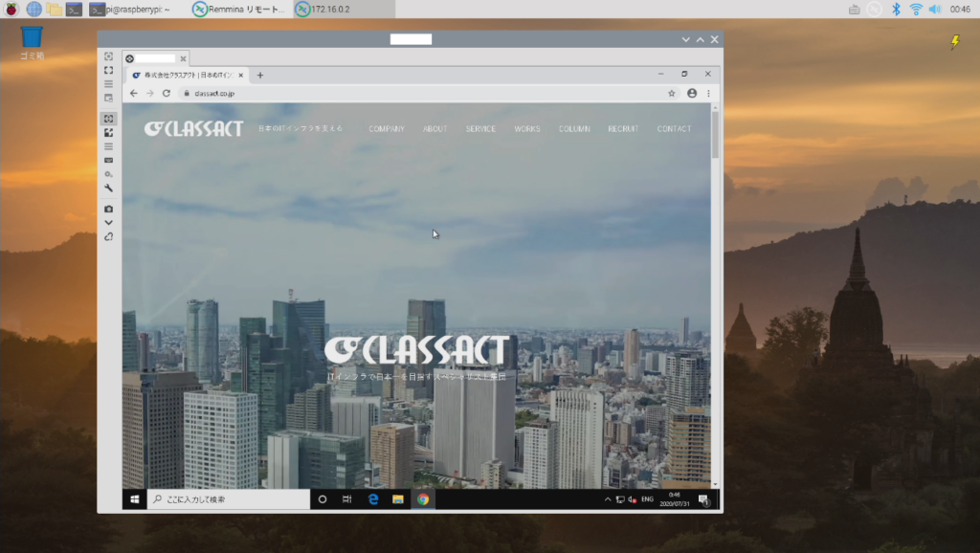
Task: Click the Remmina switch tab pages icon
Action: pos(109,99)
